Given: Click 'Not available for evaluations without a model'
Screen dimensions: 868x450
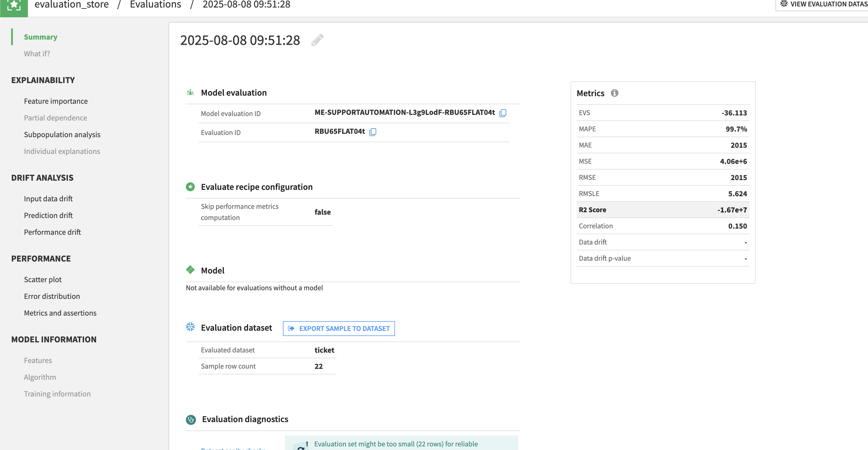Looking at the screenshot, I should [x=254, y=288].
